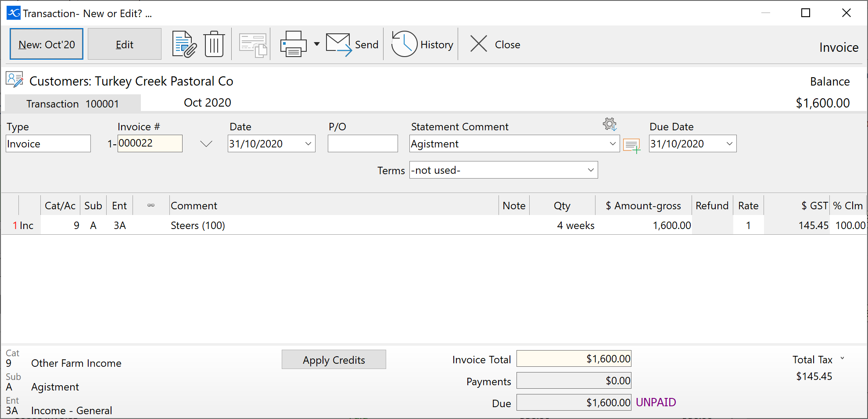Click the Edit button
This screenshot has width=868, height=419.
[x=125, y=44]
